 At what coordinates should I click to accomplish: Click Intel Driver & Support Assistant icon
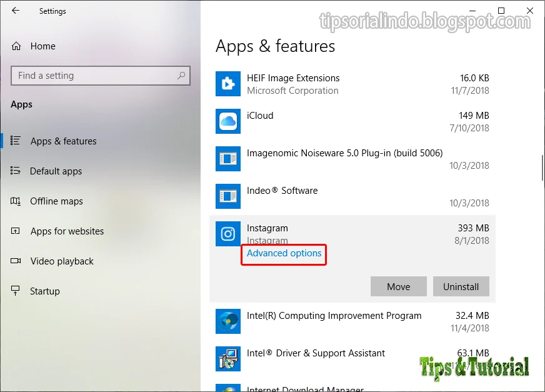[x=228, y=359]
